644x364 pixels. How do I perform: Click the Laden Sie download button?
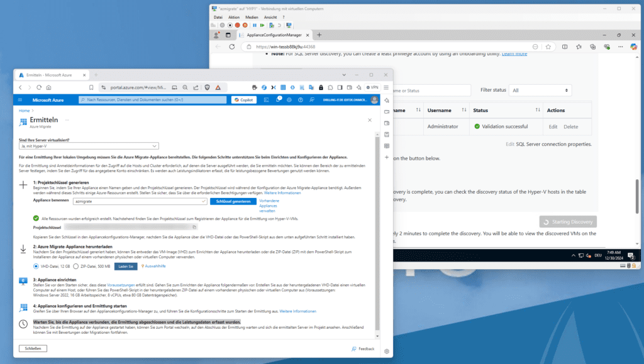tap(126, 267)
